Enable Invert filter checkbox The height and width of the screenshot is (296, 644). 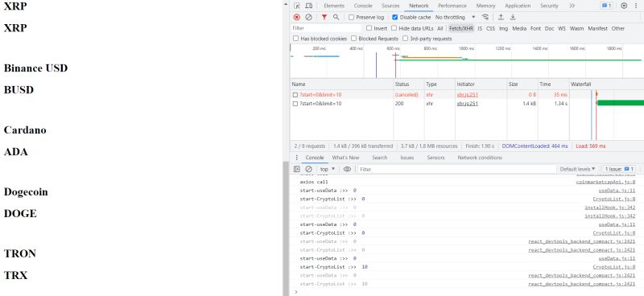pyautogui.click(x=369, y=28)
